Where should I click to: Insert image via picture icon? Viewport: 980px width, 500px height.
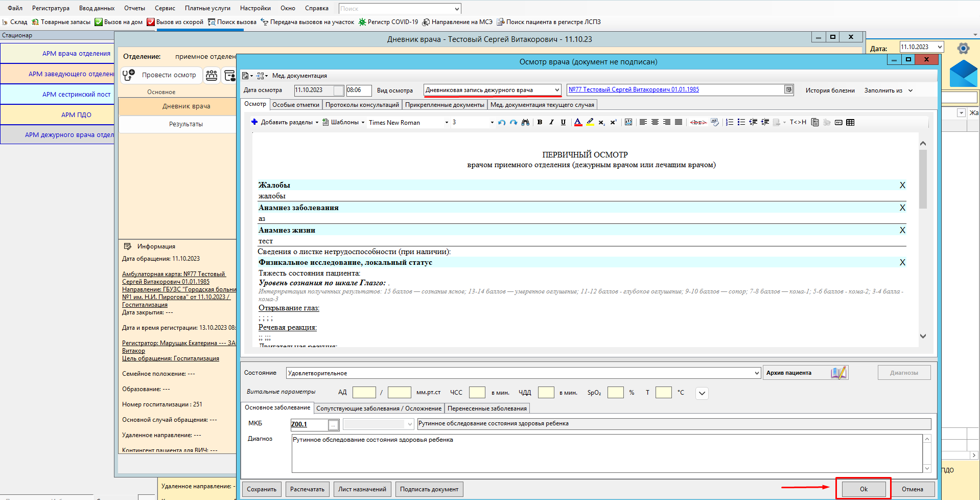click(628, 122)
